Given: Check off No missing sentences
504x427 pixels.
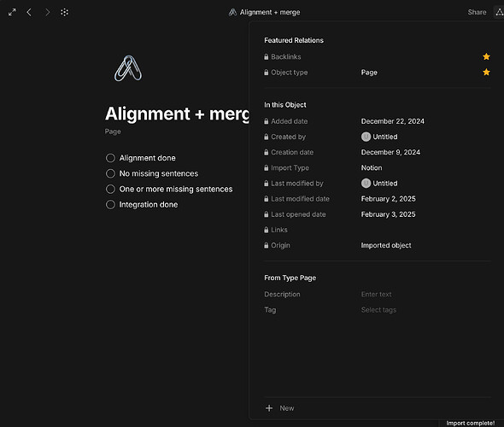Looking at the screenshot, I should coord(110,173).
